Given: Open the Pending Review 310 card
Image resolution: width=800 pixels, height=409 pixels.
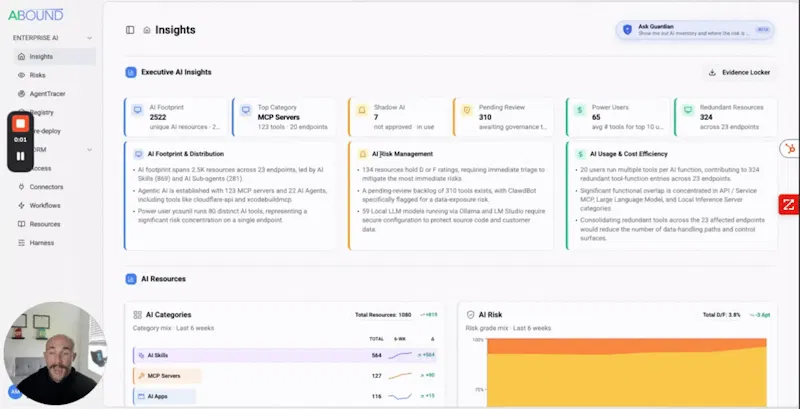Looking at the screenshot, I should tap(504, 117).
